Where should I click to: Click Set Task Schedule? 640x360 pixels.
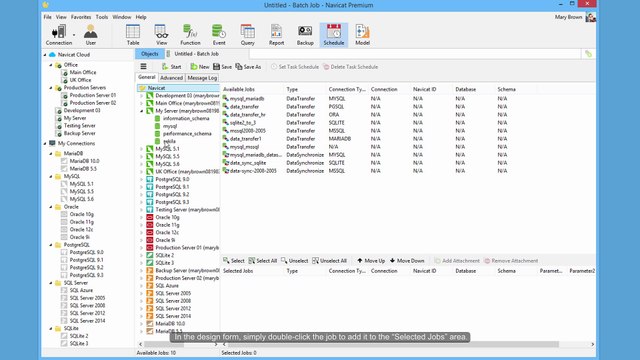[295, 67]
